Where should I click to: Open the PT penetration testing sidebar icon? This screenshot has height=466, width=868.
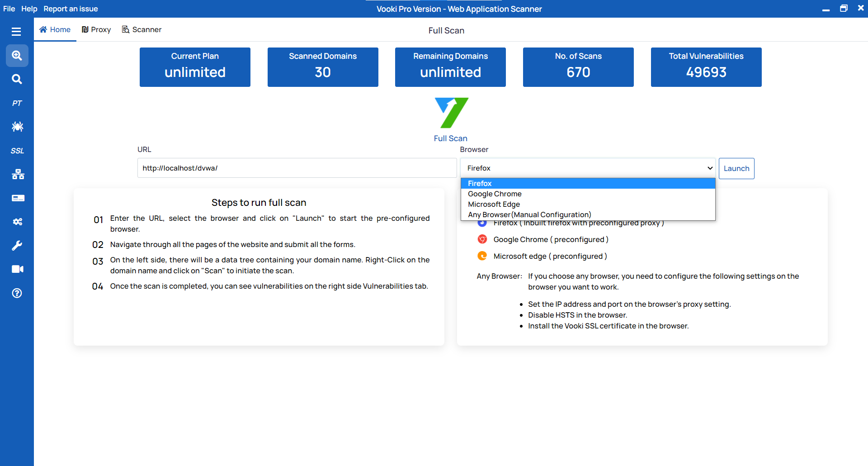click(x=17, y=103)
